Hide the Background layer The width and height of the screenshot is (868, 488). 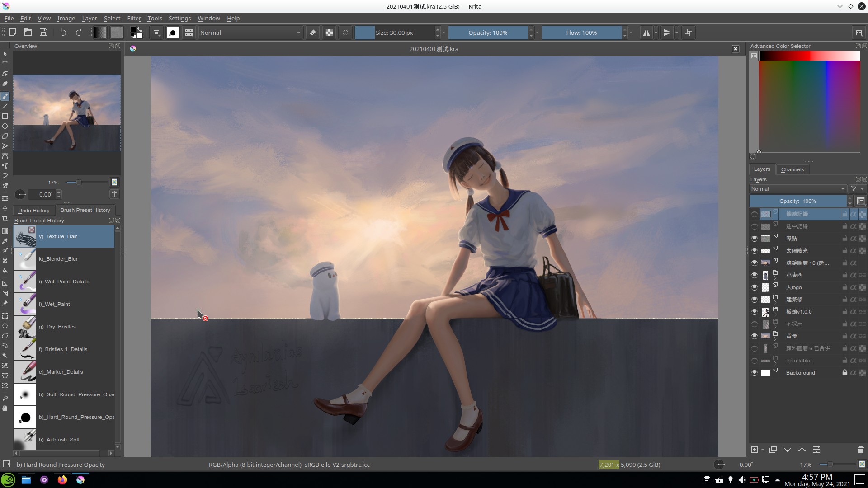[754, 373]
